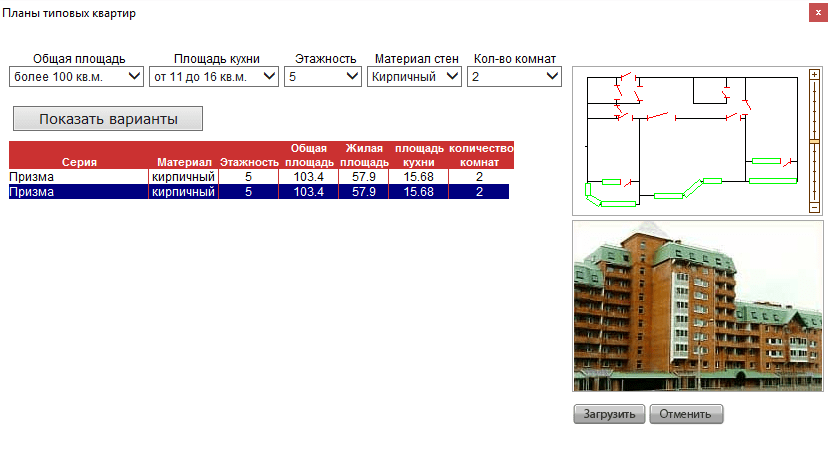Click the Жилая площадь column header
Image resolution: width=829 pixels, height=471 pixels.
click(364, 155)
